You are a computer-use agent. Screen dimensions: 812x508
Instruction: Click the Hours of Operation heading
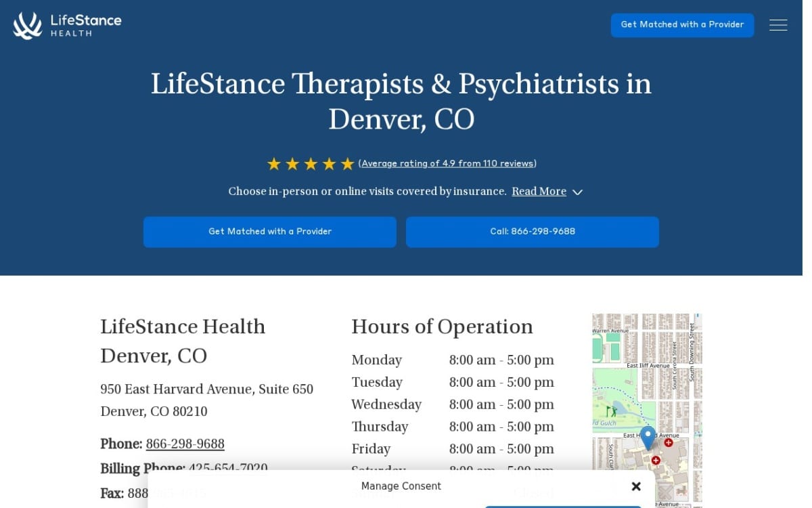[x=442, y=326]
